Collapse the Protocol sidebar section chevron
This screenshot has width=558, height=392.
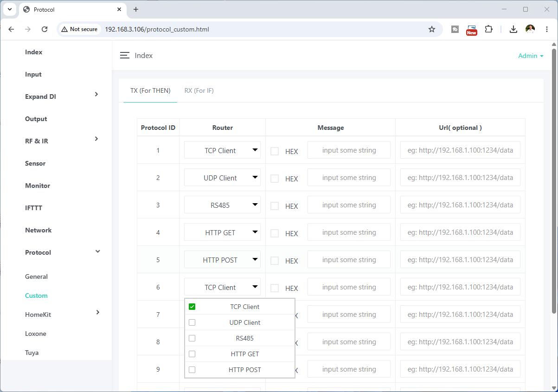97,251
